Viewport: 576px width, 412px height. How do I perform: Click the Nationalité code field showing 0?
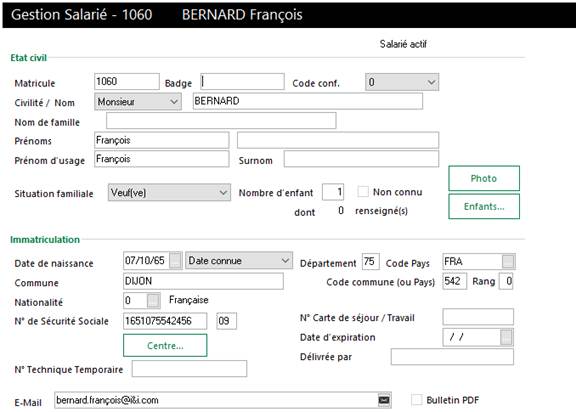135,300
